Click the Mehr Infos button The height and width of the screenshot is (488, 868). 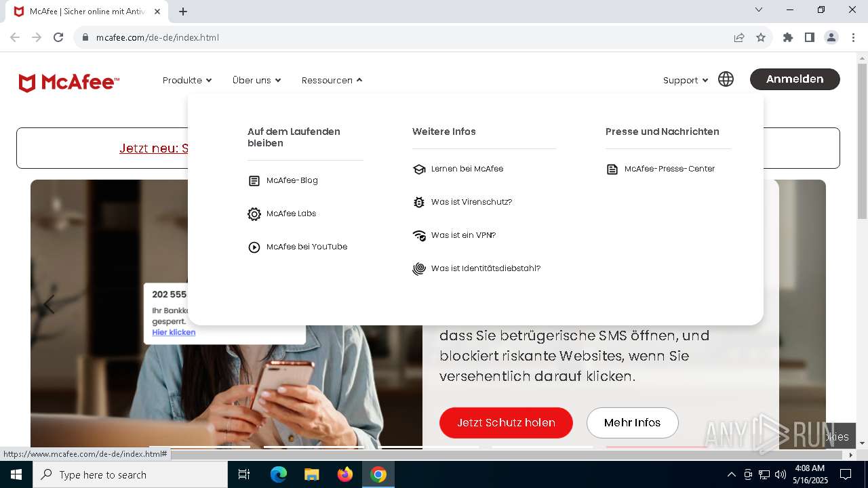[633, 423]
